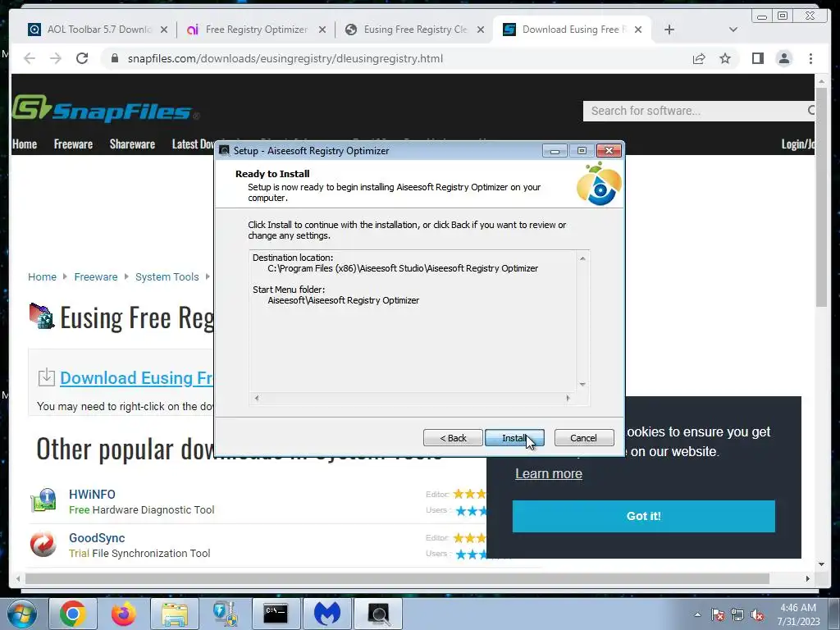This screenshot has width=840, height=630.
Task: Close the Free Registry Optimizer tab
Action: click(x=322, y=30)
